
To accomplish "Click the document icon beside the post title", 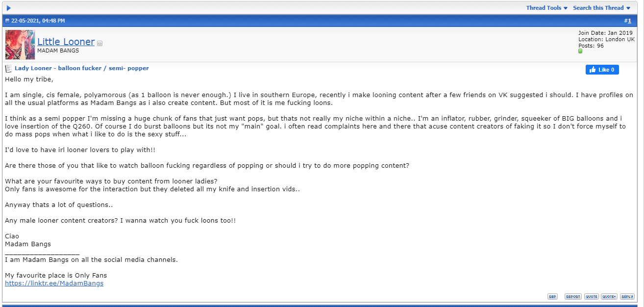I will (9, 69).
